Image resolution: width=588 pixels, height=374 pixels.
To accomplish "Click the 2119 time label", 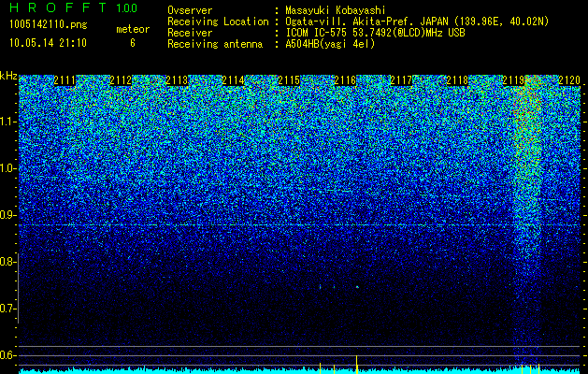I will pyautogui.click(x=513, y=80).
